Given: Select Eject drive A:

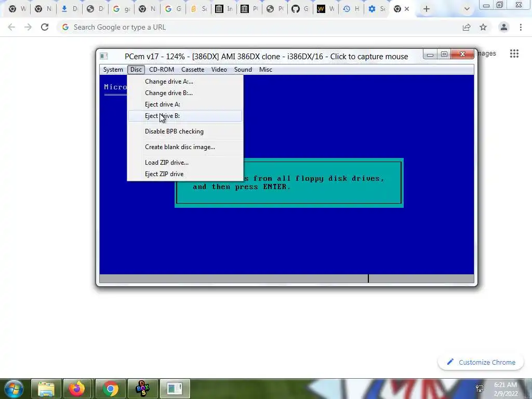Looking at the screenshot, I should click(185, 104).
